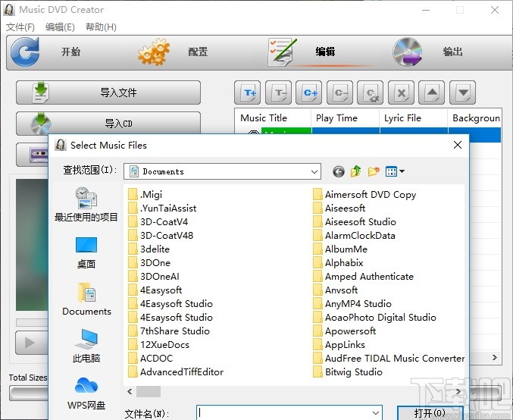The width and height of the screenshot is (513, 420).
Task: Select the Bitwig Studio folder
Action: click(x=348, y=372)
